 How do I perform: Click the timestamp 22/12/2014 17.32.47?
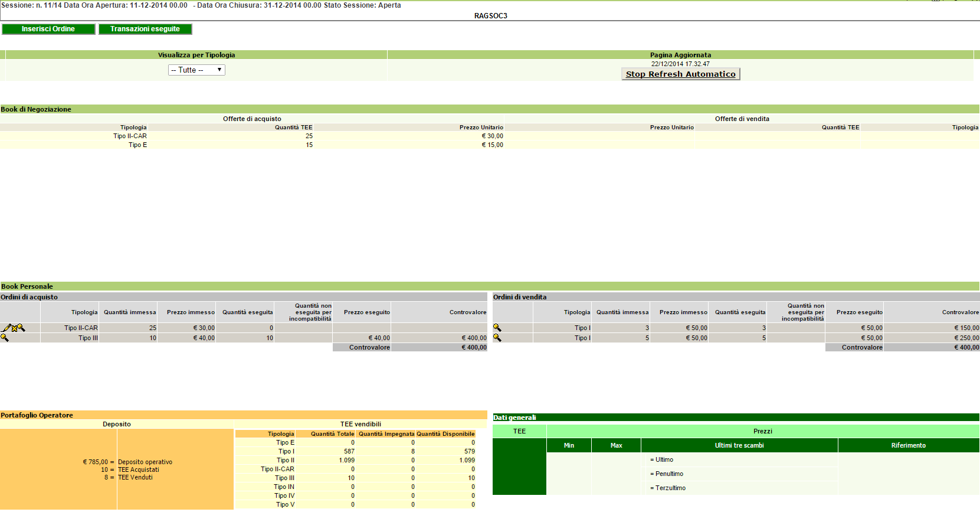[x=680, y=64]
